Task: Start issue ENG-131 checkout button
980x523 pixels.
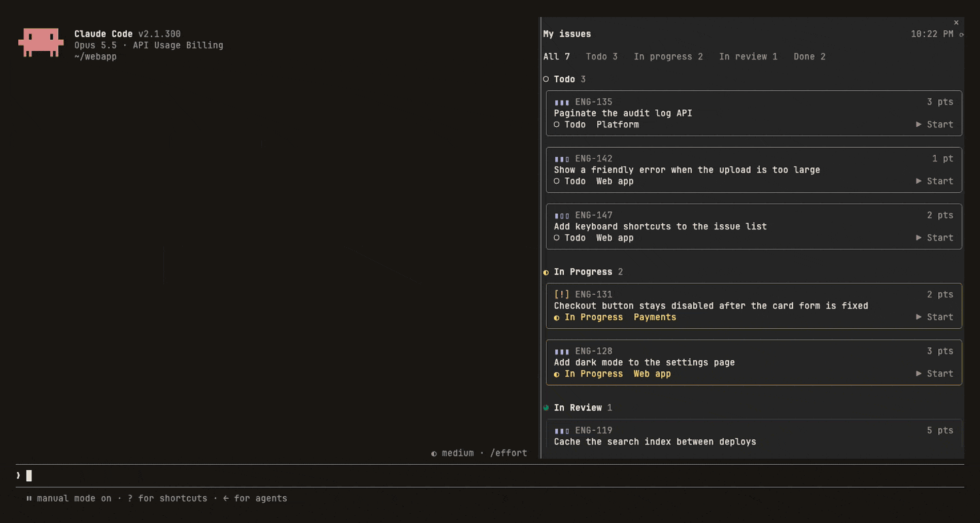Action: 935,317
